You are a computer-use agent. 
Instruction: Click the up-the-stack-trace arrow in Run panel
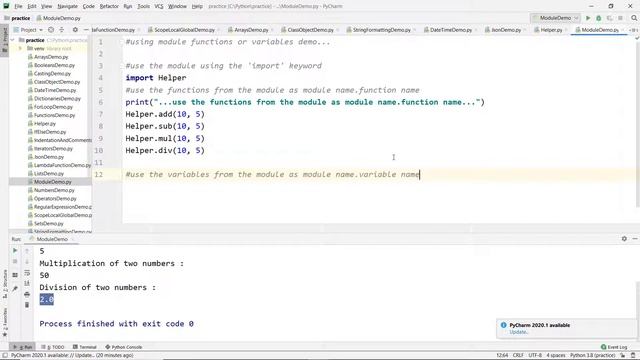pos(27,250)
